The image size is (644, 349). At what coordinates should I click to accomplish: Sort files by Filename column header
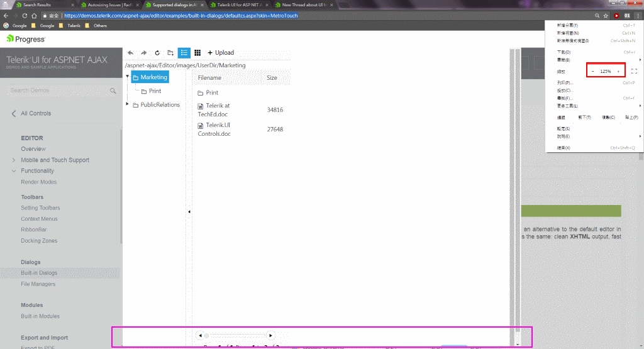[209, 77]
